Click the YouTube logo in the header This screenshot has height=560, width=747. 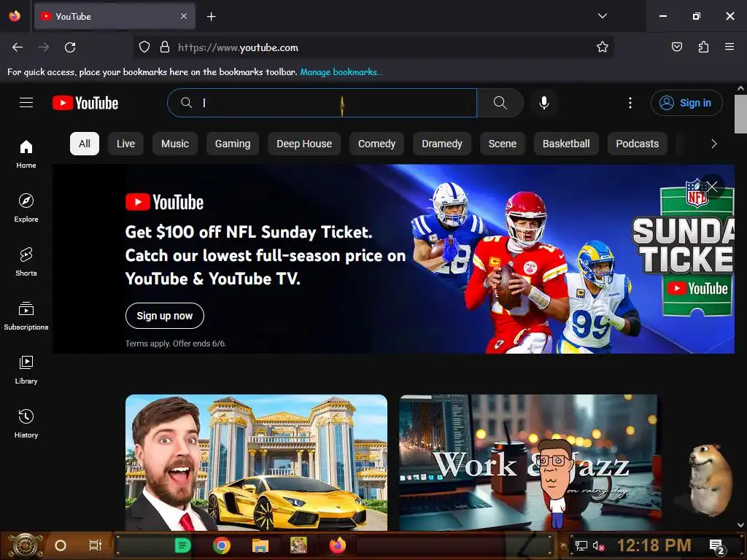(x=85, y=103)
